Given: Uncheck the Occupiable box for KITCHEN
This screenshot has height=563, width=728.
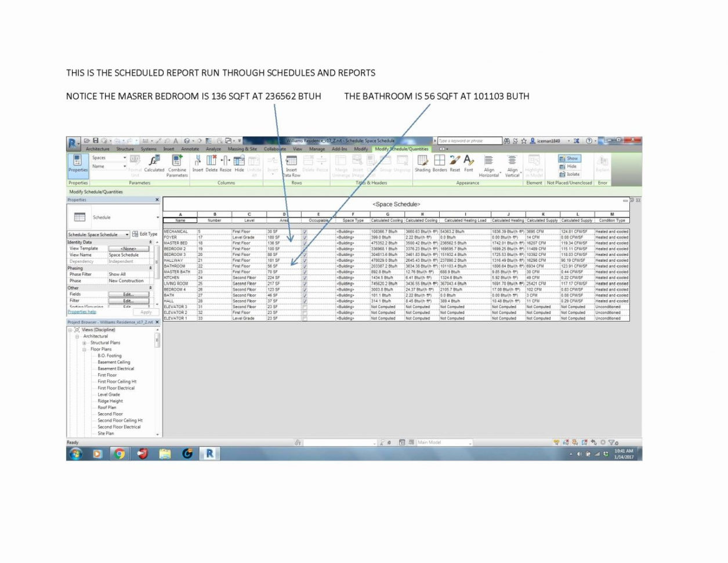Looking at the screenshot, I should [306, 278].
